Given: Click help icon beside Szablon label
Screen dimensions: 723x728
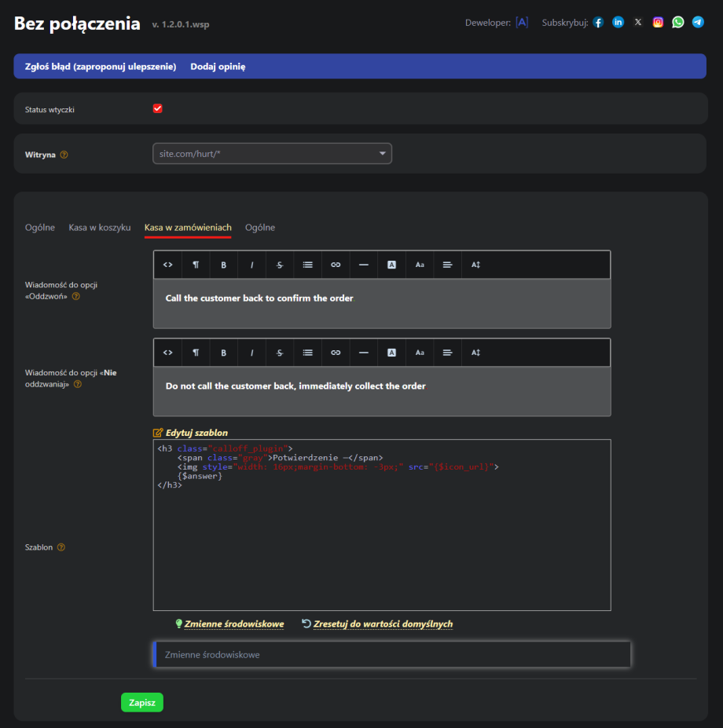Looking at the screenshot, I should [x=61, y=547].
